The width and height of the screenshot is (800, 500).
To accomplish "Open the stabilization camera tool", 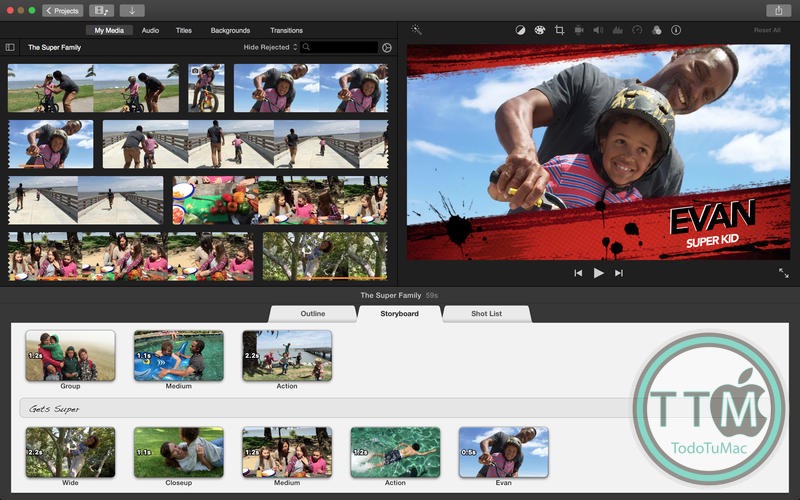I will tap(579, 30).
